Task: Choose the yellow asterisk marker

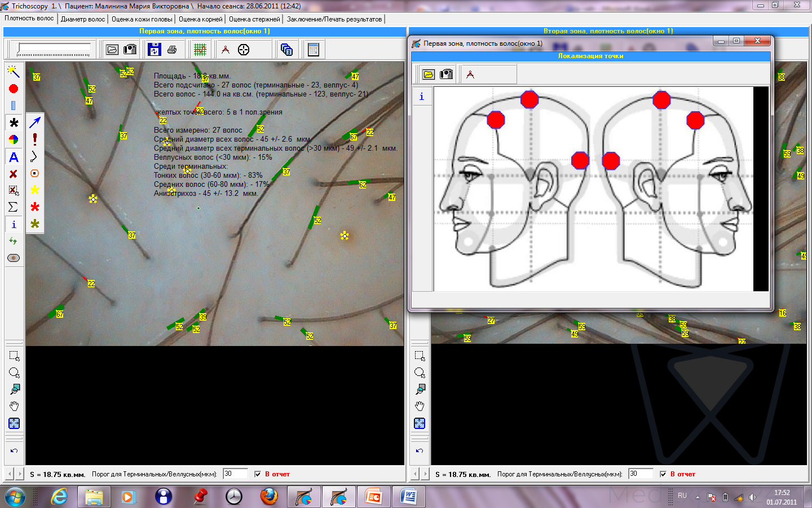Action: tap(35, 190)
